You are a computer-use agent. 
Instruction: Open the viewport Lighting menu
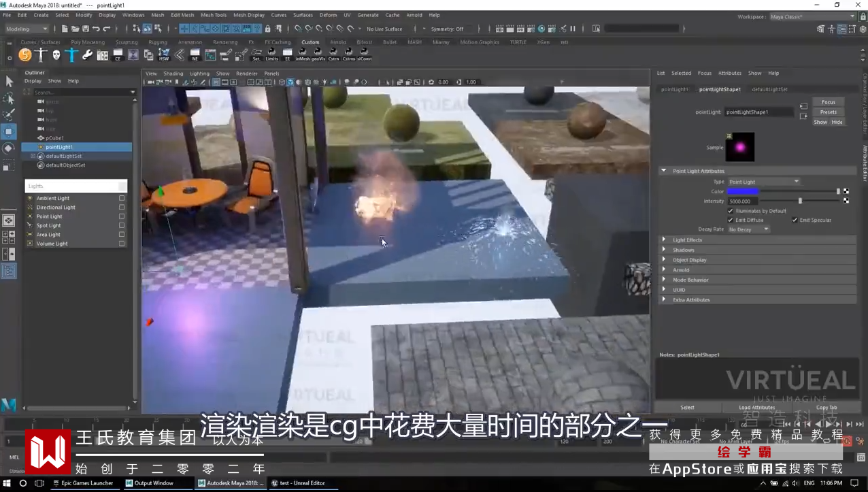click(x=199, y=73)
